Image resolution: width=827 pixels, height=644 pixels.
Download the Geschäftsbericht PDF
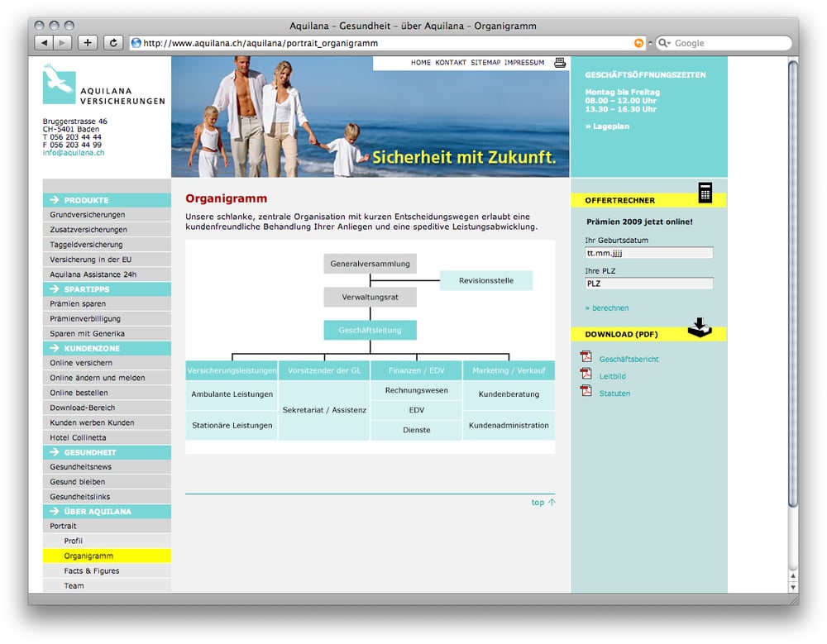coord(629,359)
